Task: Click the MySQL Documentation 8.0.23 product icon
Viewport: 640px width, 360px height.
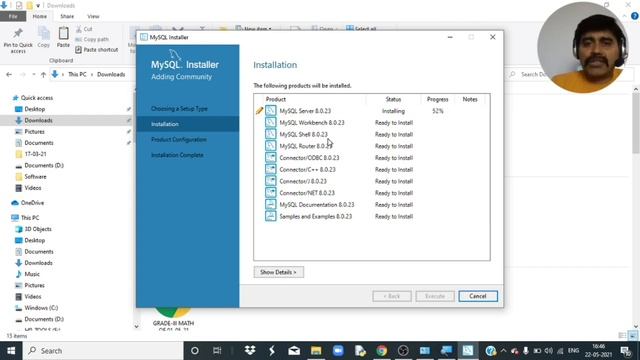Action: point(271,204)
